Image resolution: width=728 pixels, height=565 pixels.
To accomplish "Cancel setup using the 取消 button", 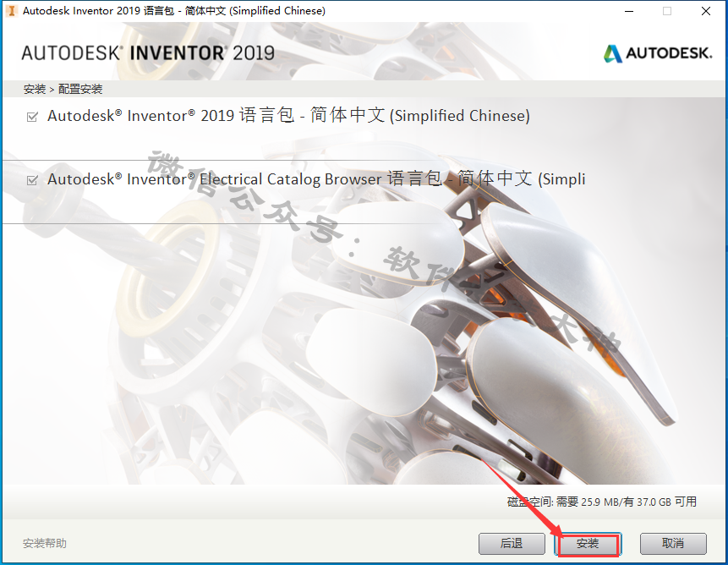I will [673, 543].
